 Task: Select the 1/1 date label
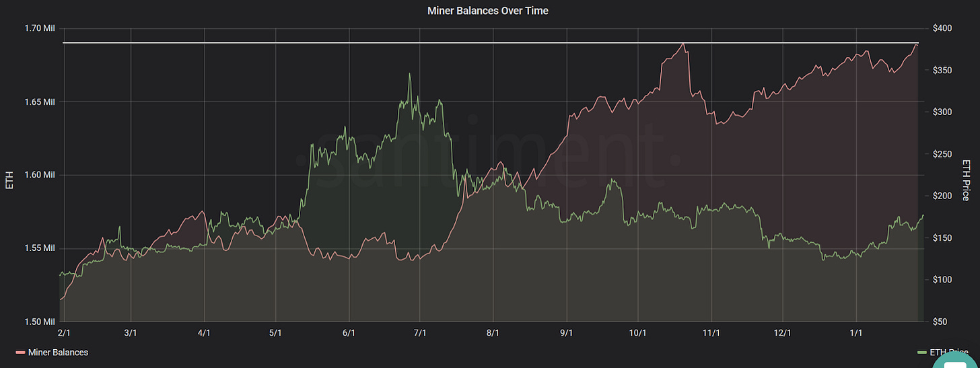856,333
